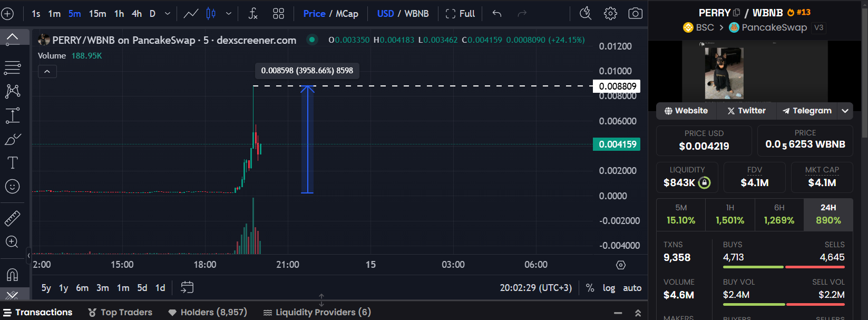Set the 15m time interval
Image resolution: width=868 pixels, height=320 pixels.
coord(97,14)
